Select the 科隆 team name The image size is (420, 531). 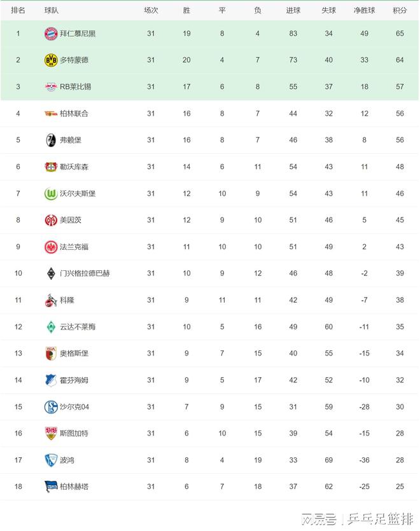tap(67, 300)
